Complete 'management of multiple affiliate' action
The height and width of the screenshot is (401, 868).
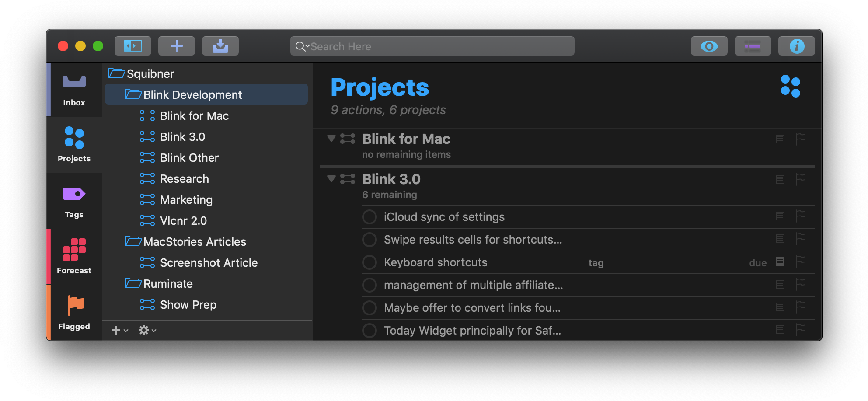pyautogui.click(x=370, y=285)
